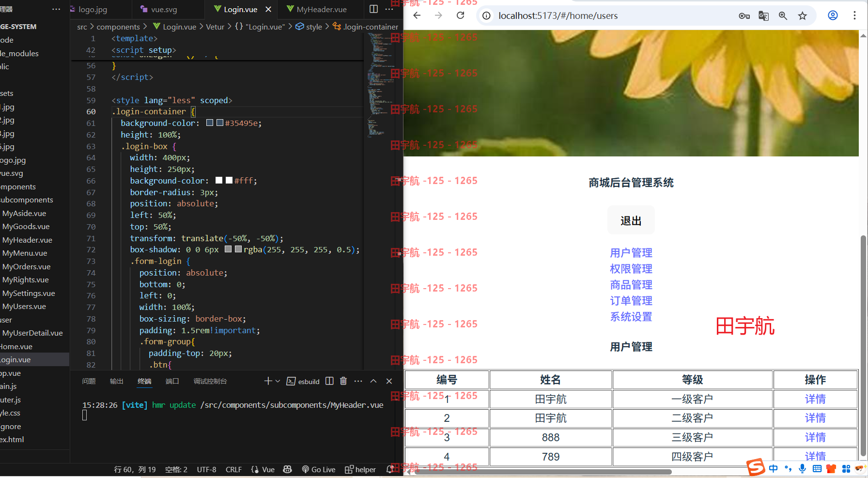The width and height of the screenshot is (868, 478).
Task: Change UTF-8 encoding in status bar
Action: [206, 469]
